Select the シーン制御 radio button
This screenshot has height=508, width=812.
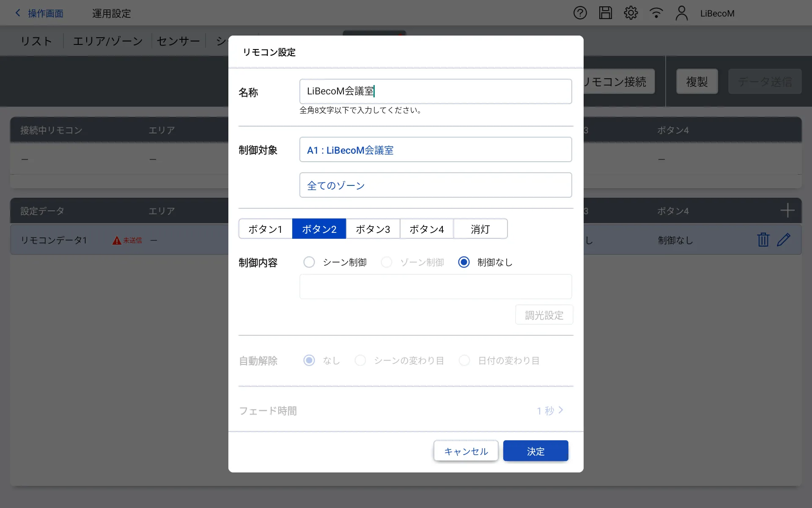[x=309, y=262]
